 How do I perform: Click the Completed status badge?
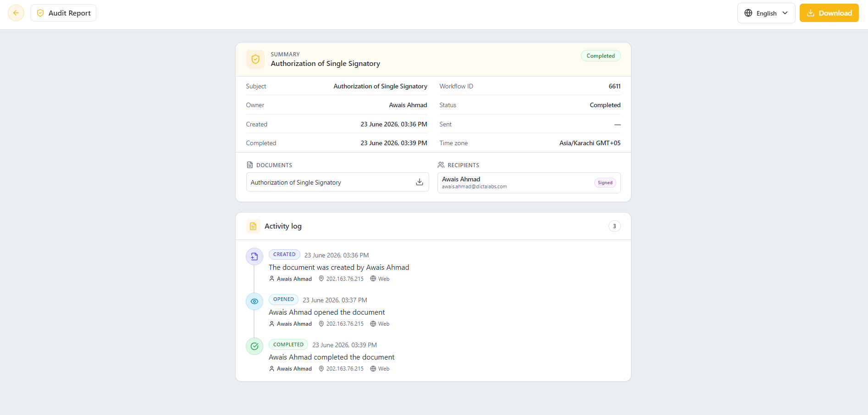(601, 56)
